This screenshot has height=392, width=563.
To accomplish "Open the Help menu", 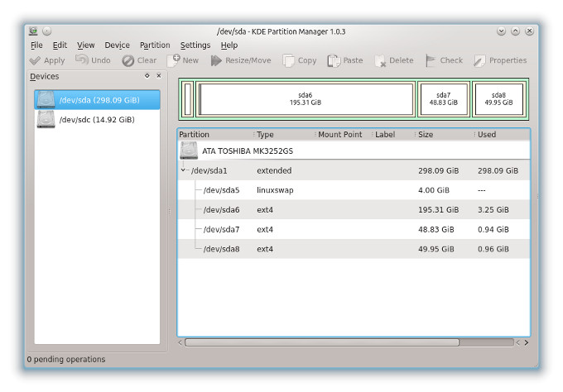I will pyautogui.click(x=229, y=45).
